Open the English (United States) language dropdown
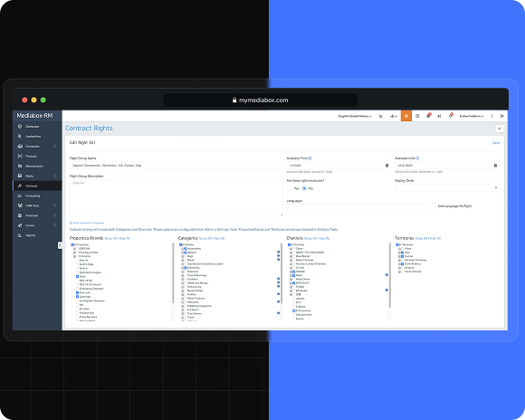Viewport: 525px width, 420px height. [355, 116]
